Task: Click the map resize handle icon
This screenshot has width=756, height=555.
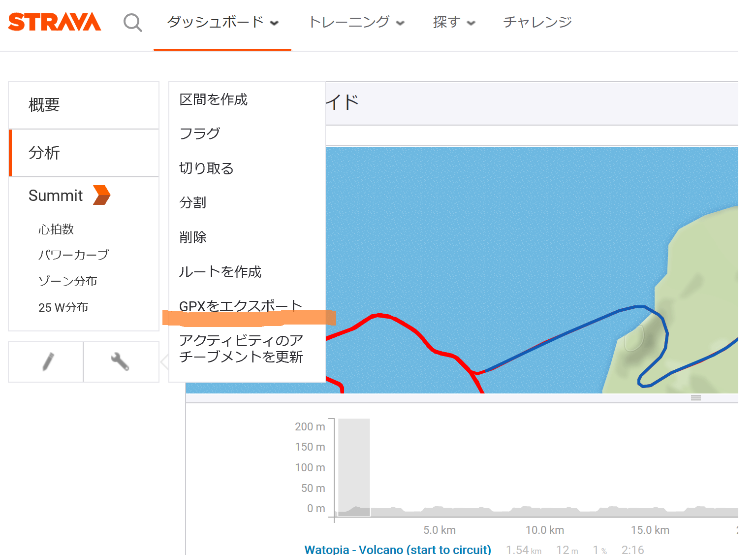Action: point(695,398)
